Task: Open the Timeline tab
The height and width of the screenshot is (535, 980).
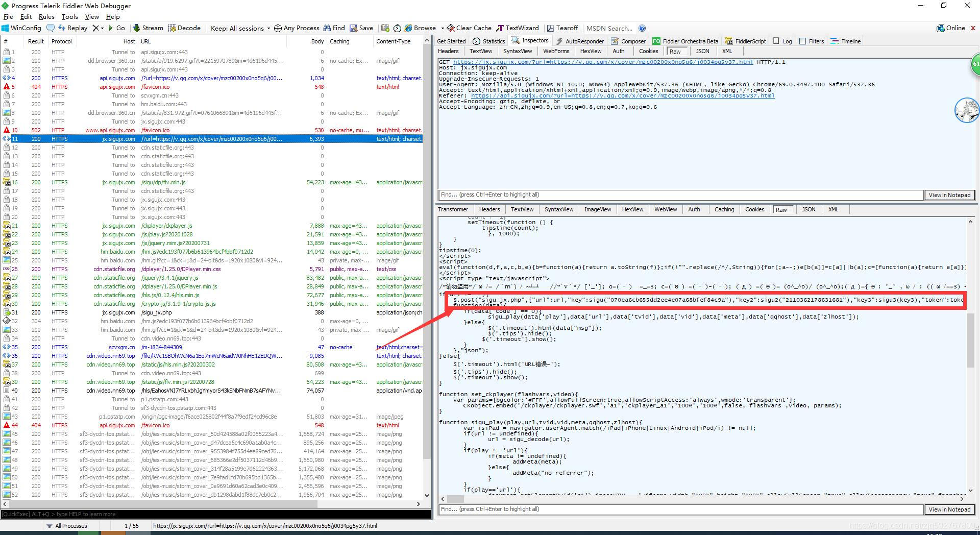Action: point(846,41)
